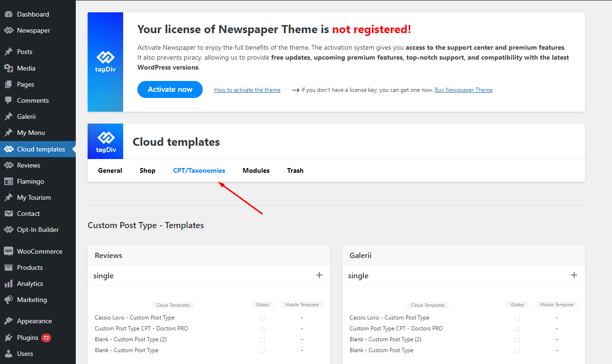The height and width of the screenshot is (364, 612).
Task: Click the WooCommerce icon in sidebar
Action: (x=9, y=251)
